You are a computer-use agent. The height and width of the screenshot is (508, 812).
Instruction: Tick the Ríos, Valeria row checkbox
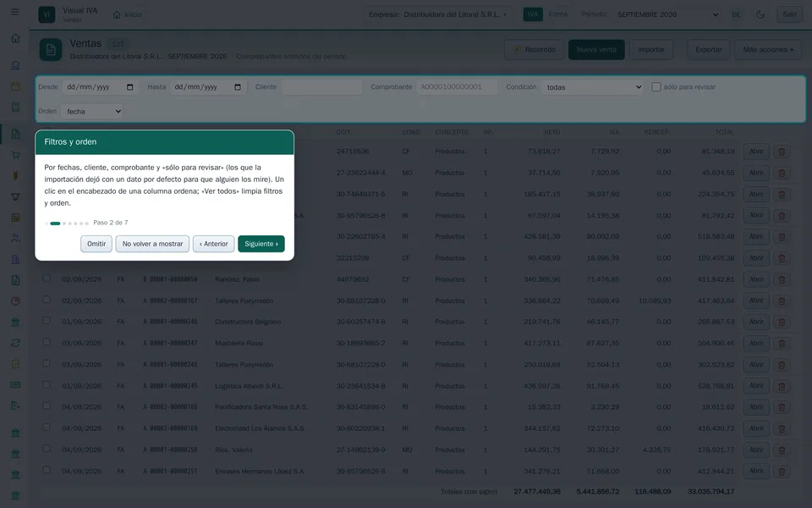[47, 449]
